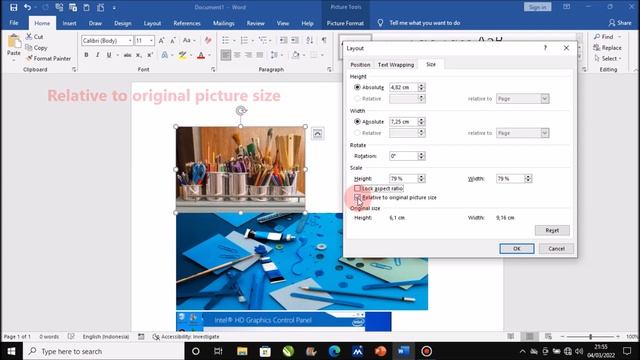This screenshot has width=640, height=360.
Task: Click Replace in the Editing group
Action: click(607, 48)
